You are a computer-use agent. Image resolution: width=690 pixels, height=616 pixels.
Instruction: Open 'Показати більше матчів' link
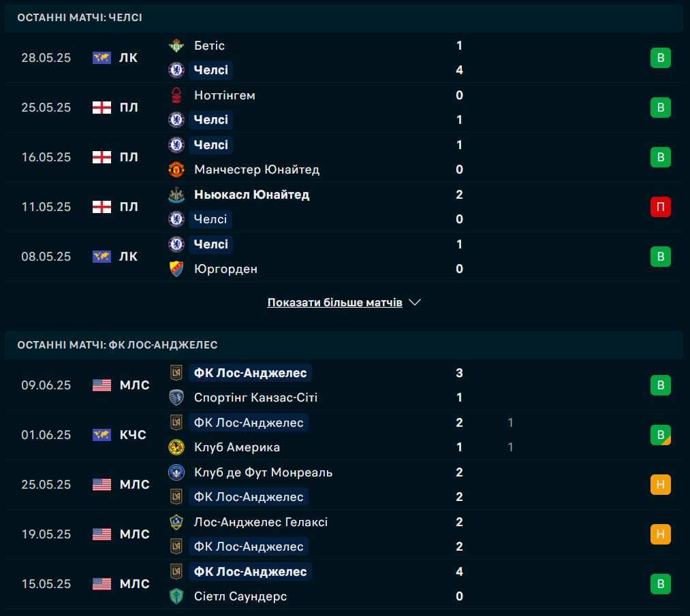coord(335,302)
